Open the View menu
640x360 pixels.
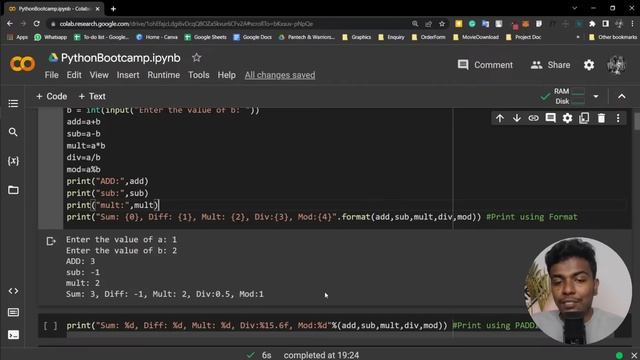tap(99, 75)
